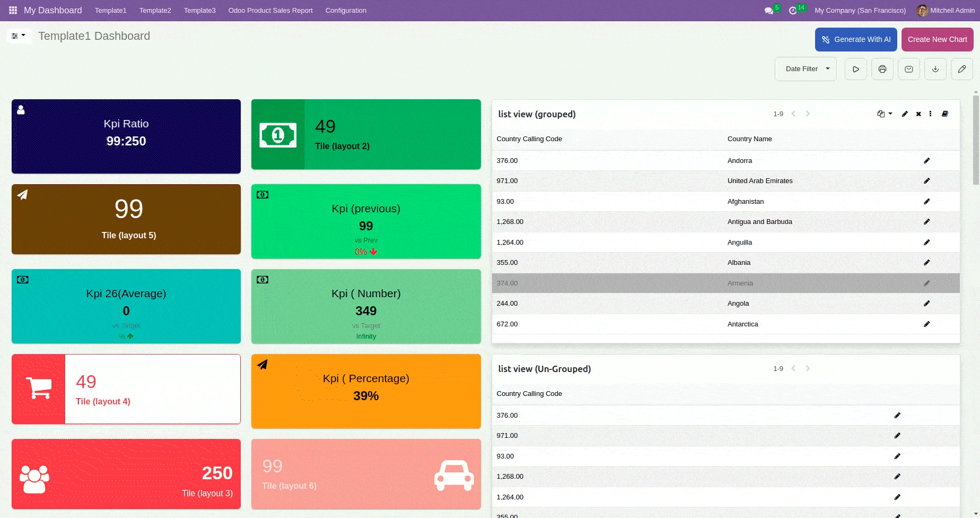Image resolution: width=980 pixels, height=518 pixels.
Task: Go to next page in un-grouped list view
Action: [808, 368]
